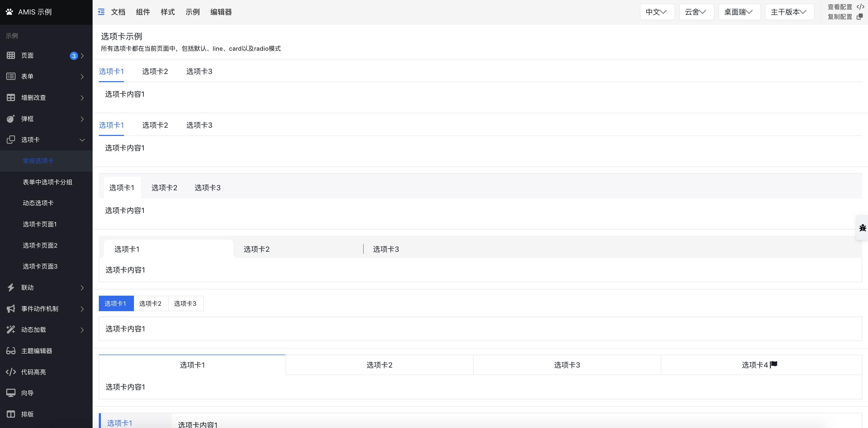Open the bug debug panel icon
Viewport: 868px width, 428px height.
pos(862,228)
